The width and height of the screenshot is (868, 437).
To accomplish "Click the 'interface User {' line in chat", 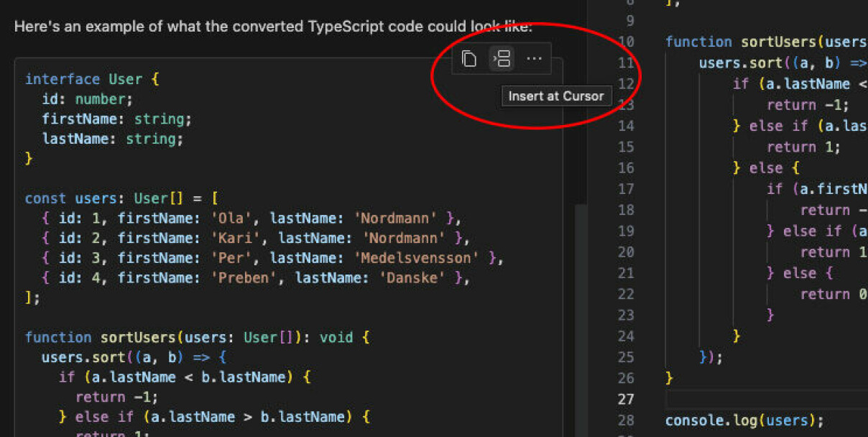I will tap(92, 79).
